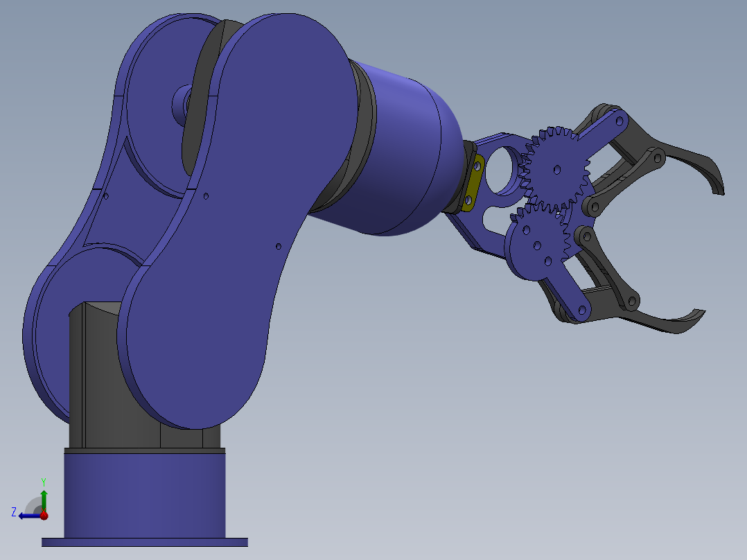Click the green Y axis arrow
747x560 pixels.
pos(44,493)
